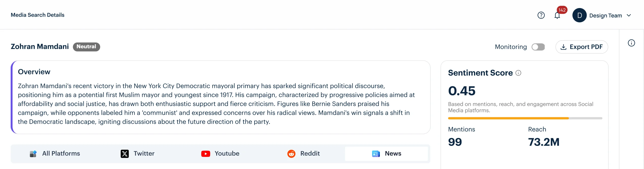Image resolution: width=644 pixels, height=169 pixels.
Task: Select the All Platforms tab
Action: coord(55,154)
